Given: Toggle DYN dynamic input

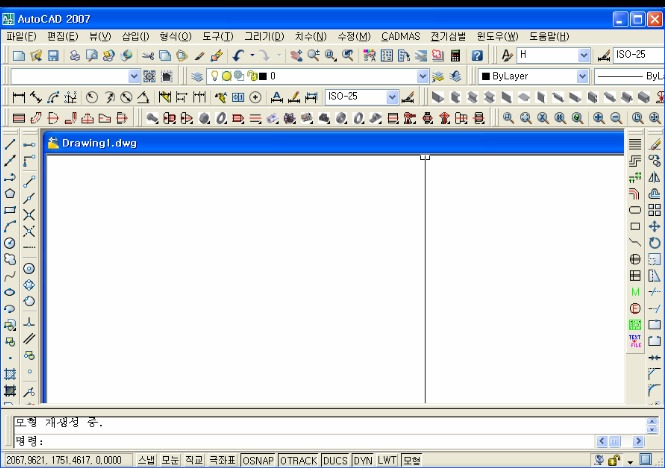Looking at the screenshot, I should (363, 460).
